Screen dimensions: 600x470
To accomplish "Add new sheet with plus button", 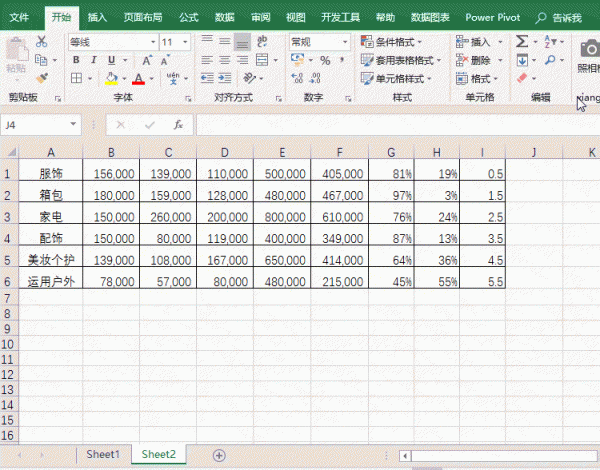I will click(219, 455).
